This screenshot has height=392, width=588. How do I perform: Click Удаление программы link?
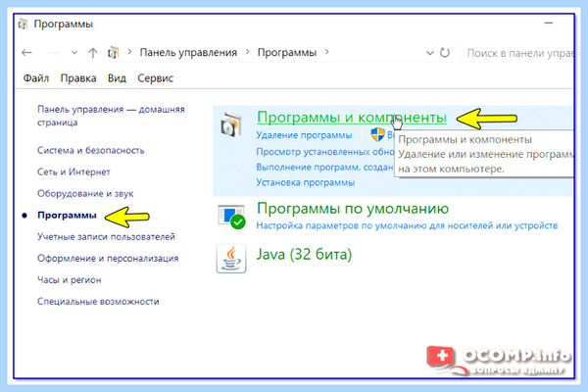click(x=304, y=135)
